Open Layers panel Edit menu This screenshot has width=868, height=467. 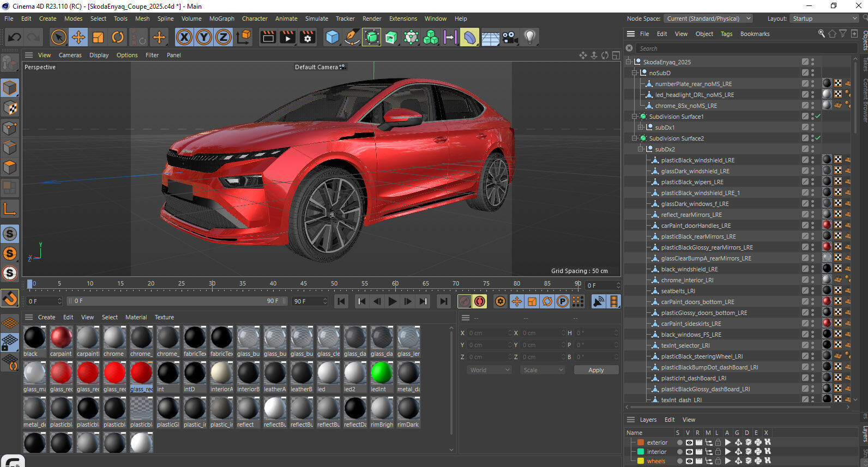670,420
